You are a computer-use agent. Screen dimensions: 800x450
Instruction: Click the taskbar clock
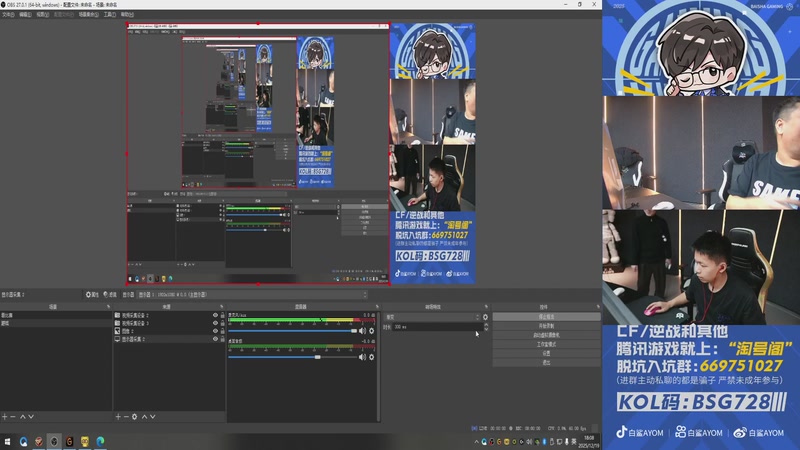pos(589,442)
